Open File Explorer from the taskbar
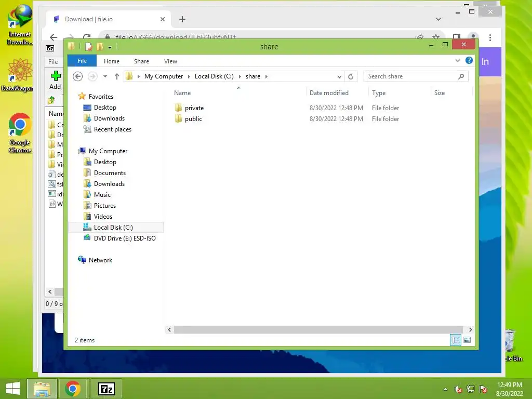The image size is (532, 399). pyautogui.click(x=42, y=389)
